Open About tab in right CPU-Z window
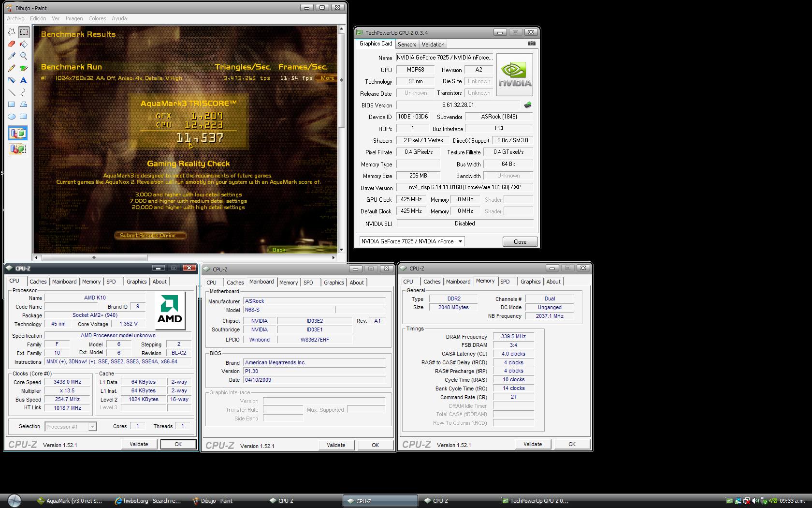812x508 pixels. (553, 282)
